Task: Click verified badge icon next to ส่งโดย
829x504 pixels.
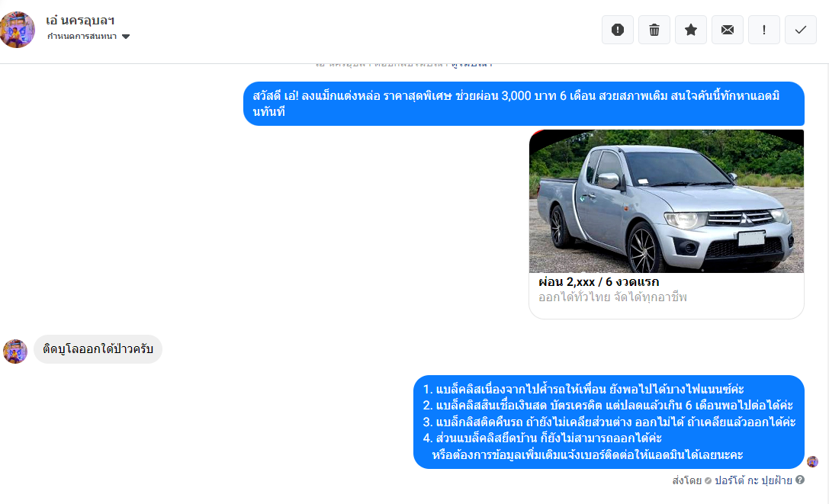Action: pyautogui.click(x=708, y=480)
